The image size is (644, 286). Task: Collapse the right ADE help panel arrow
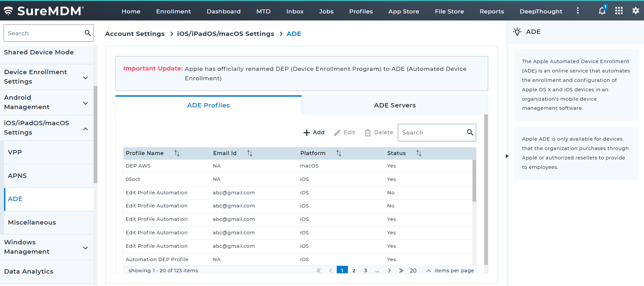[x=507, y=156]
